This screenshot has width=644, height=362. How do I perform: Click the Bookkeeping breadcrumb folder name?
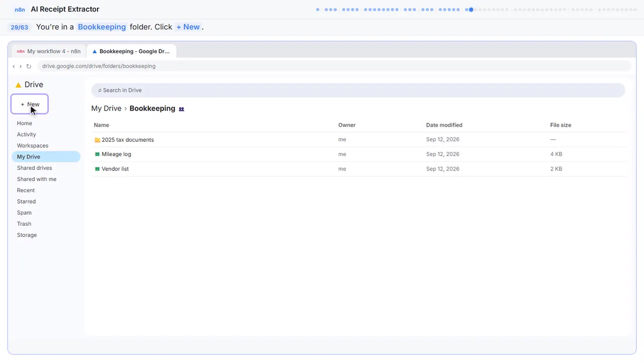[152, 109]
